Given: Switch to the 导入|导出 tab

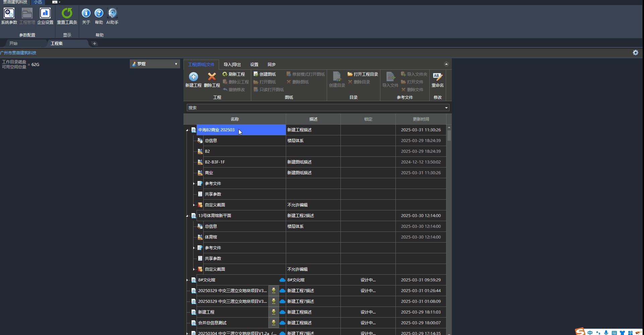Looking at the screenshot, I should click(x=232, y=64).
